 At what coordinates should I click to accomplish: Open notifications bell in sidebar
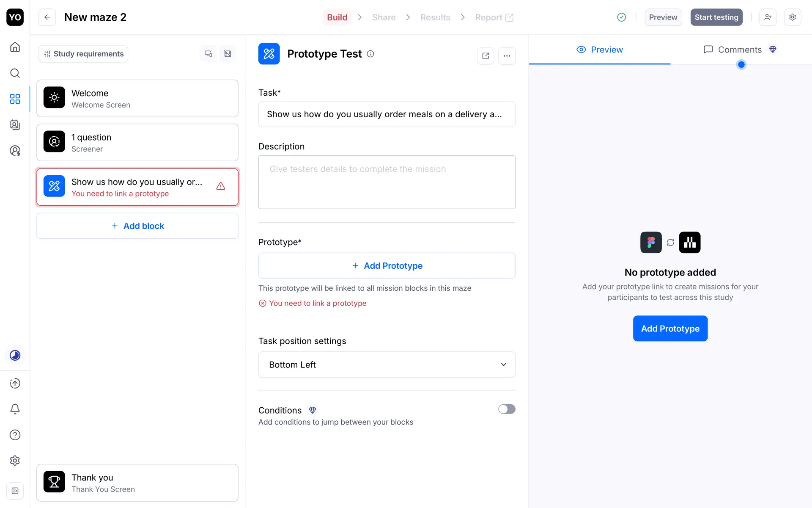[15, 409]
